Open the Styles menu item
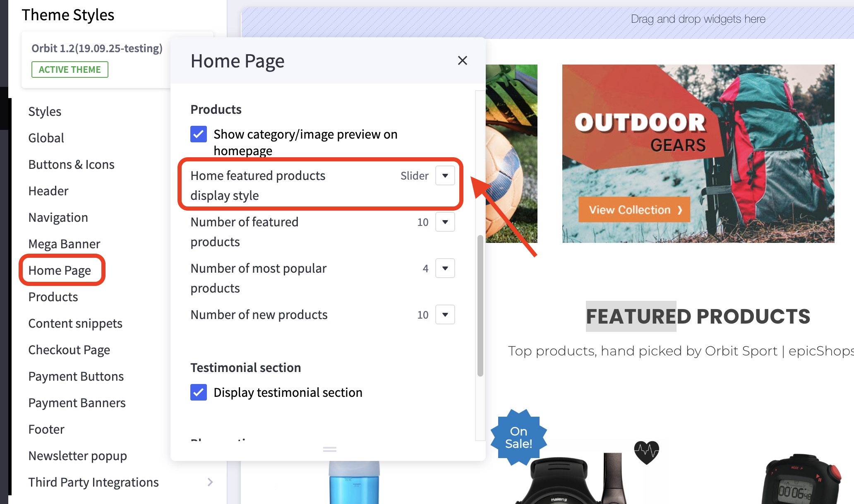The width and height of the screenshot is (854, 504). coord(45,111)
